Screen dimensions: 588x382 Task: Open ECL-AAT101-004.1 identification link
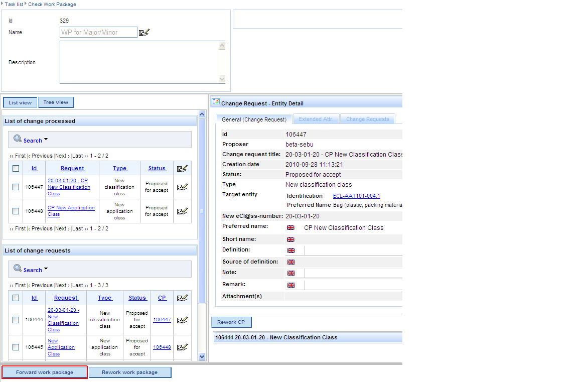356,196
